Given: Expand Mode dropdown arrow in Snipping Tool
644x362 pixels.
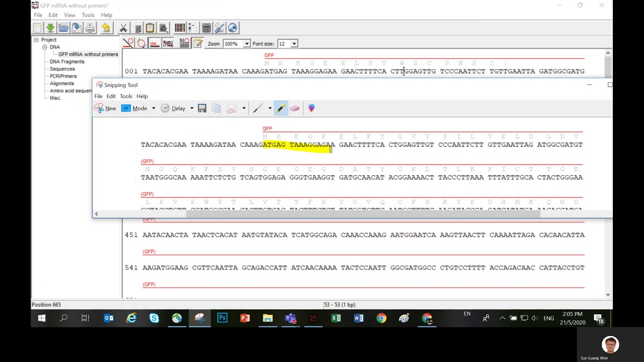Looking at the screenshot, I should tap(153, 108).
